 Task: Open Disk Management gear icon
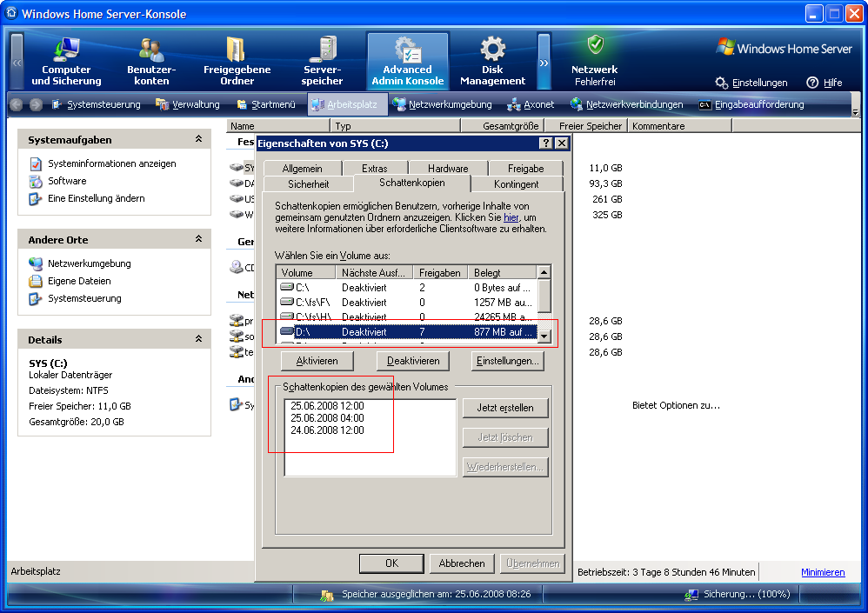pyautogui.click(x=492, y=61)
